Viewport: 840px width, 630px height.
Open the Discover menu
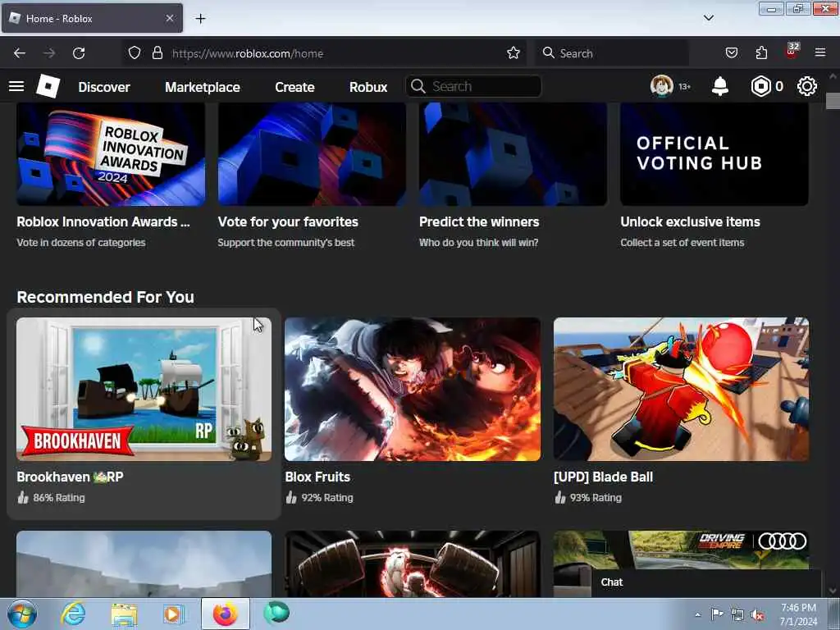coord(104,87)
